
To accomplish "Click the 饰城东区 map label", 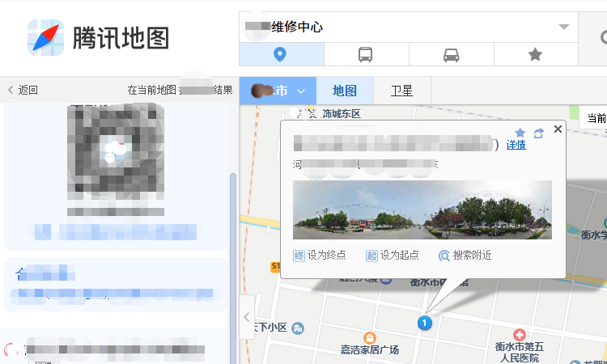I will tap(342, 114).
